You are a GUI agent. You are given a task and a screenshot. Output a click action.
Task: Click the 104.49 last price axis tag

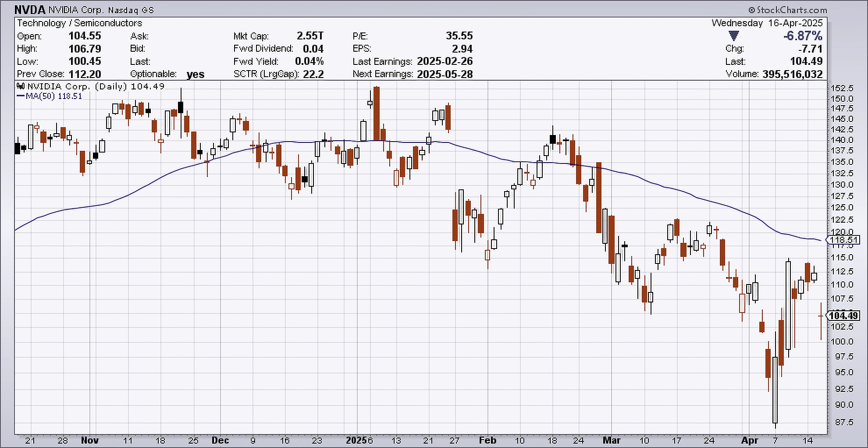pyautogui.click(x=843, y=316)
